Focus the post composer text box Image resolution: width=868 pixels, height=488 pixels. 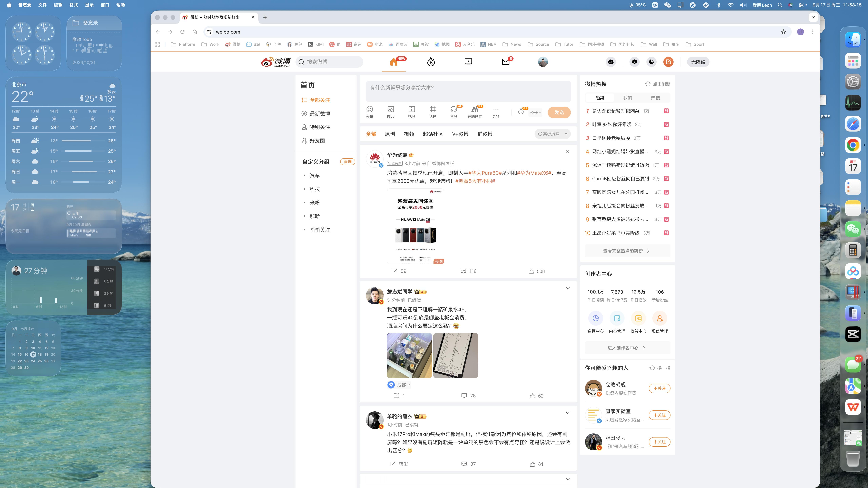coord(468,91)
